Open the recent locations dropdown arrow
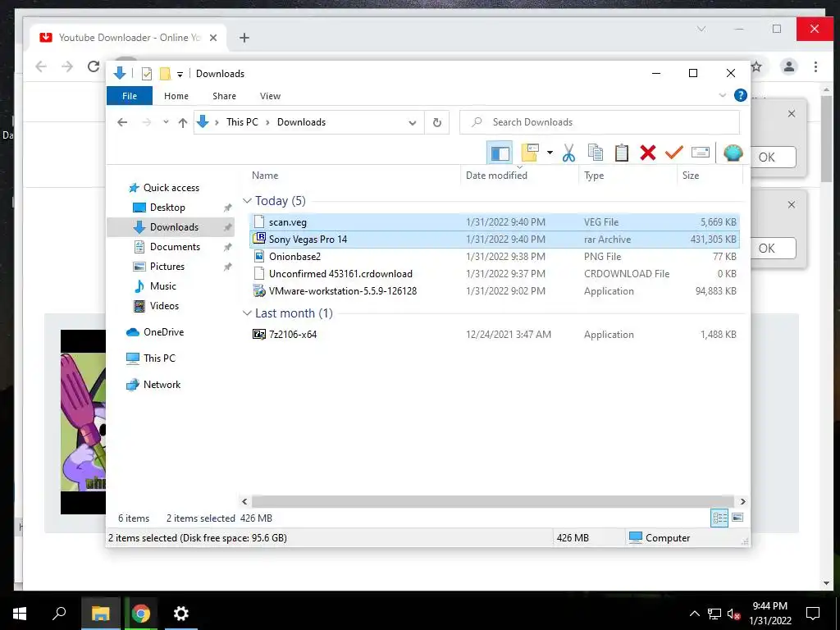This screenshot has height=630, width=840. pyautogui.click(x=166, y=122)
